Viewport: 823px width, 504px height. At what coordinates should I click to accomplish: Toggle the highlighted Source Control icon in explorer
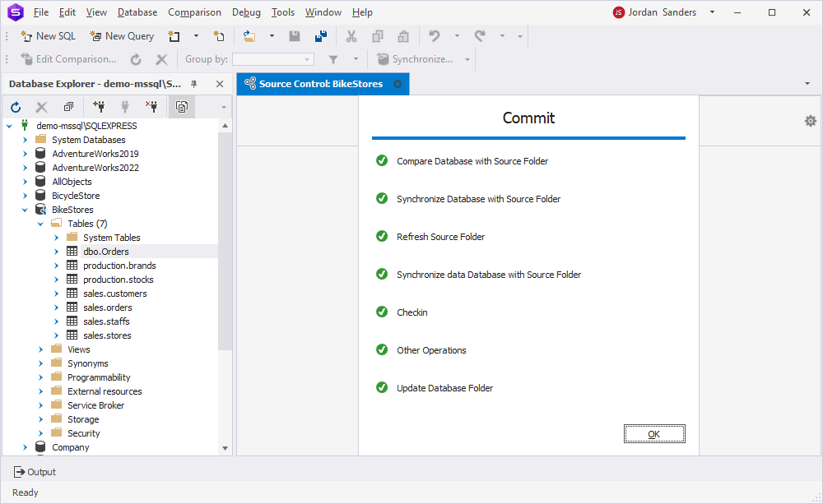(x=182, y=107)
